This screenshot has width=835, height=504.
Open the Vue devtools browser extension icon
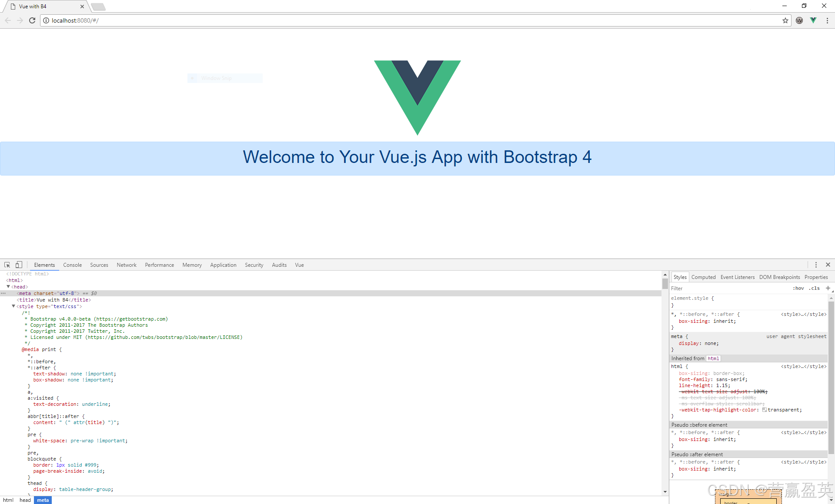tap(813, 20)
